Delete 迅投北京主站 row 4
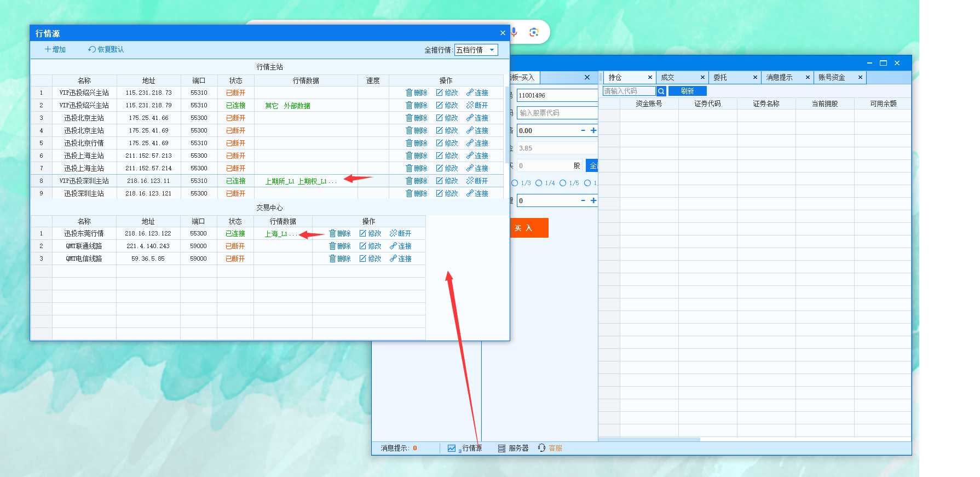The image size is (980, 477). coord(417,130)
